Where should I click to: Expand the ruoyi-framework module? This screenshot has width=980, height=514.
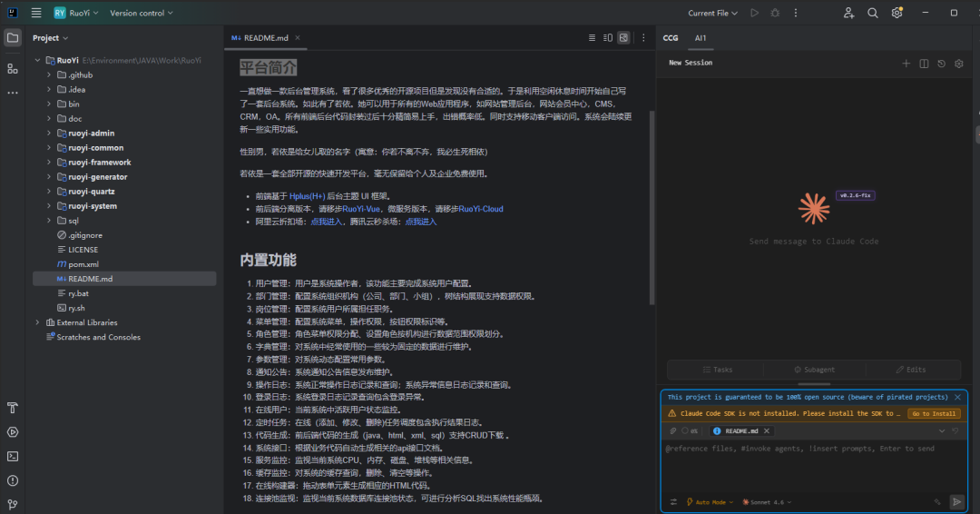(49, 162)
